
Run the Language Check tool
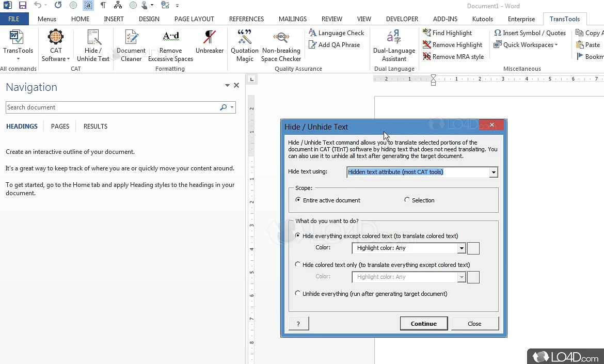pos(337,33)
